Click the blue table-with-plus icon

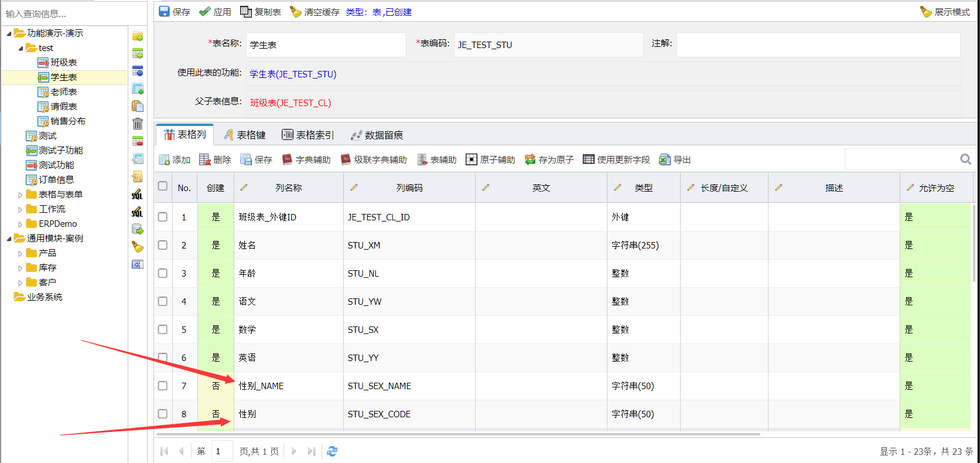coord(138,72)
